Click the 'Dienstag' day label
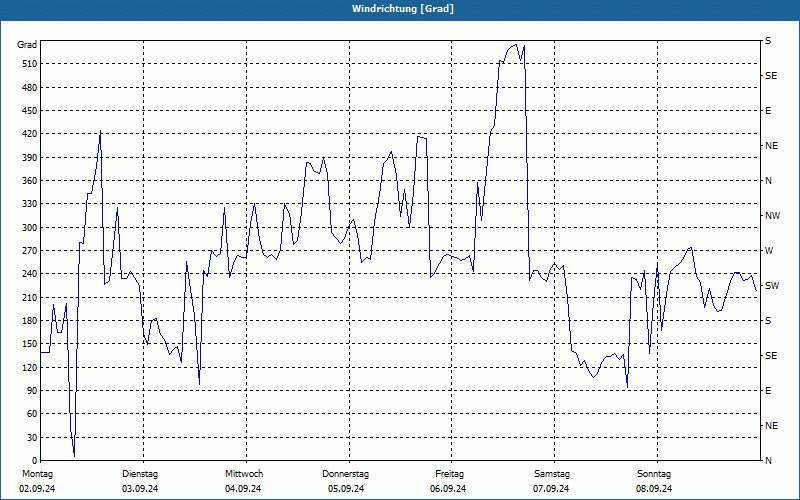Viewport: 800px width, 500px height. [x=140, y=474]
